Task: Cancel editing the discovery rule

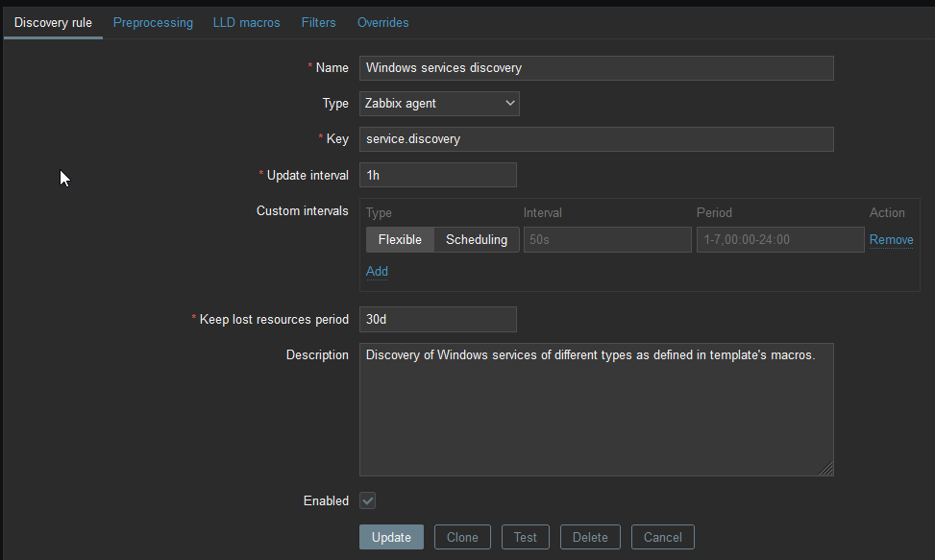Action: pyautogui.click(x=663, y=537)
